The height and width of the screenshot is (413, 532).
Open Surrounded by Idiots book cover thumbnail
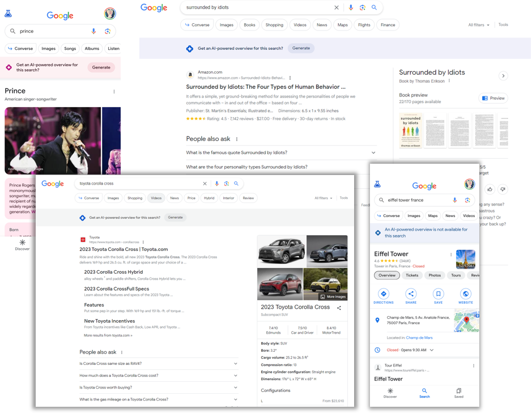(411, 131)
